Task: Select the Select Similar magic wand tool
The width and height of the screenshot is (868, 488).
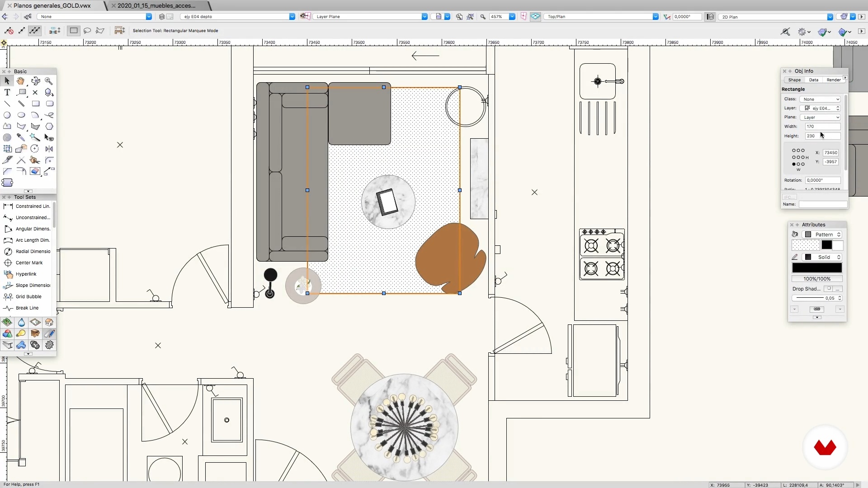Action: click(x=35, y=137)
